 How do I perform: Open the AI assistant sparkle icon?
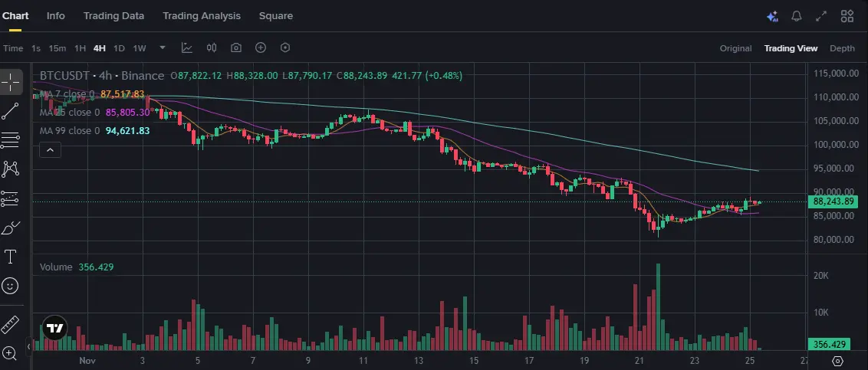coord(772,16)
